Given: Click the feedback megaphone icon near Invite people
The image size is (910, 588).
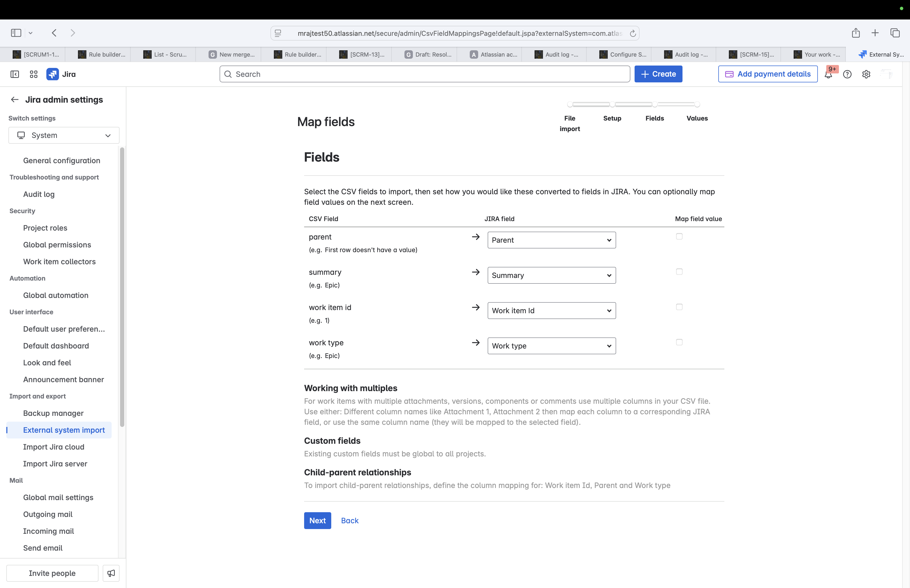Looking at the screenshot, I should [x=111, y=573].
